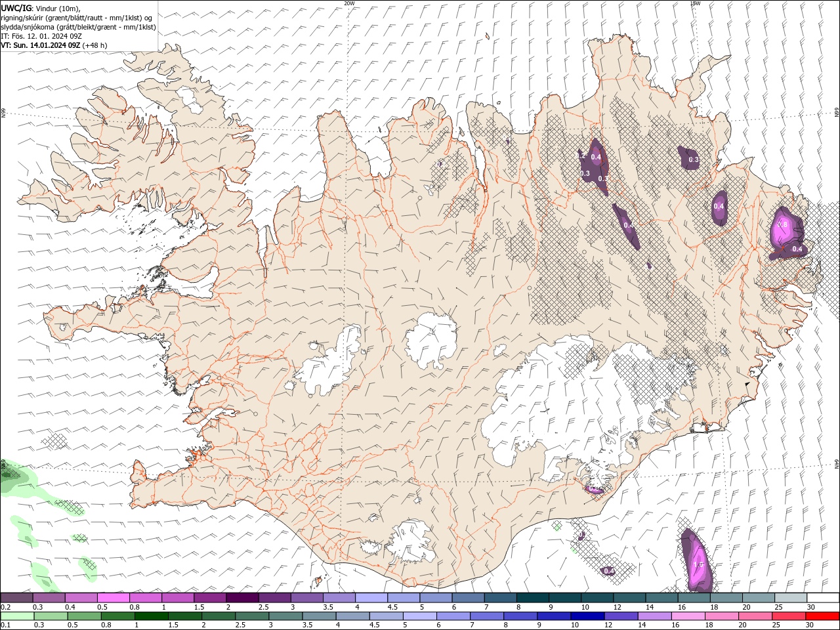Click the darkest green swatch in lower legend
Image resolution: width=840 pixels, height=630 pixels.
[152, 616]
